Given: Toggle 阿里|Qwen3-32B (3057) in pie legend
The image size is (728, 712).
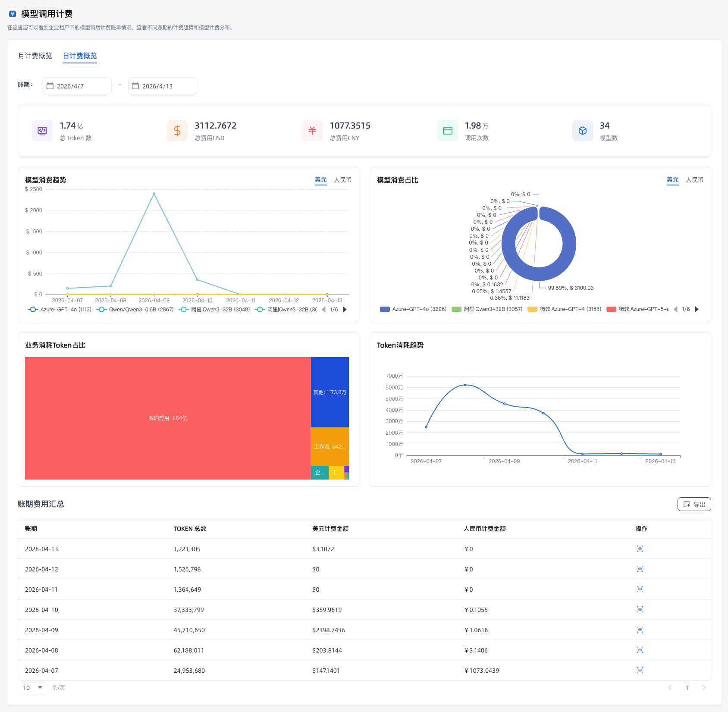Looking at the screenshot, I should pos(487,309).
